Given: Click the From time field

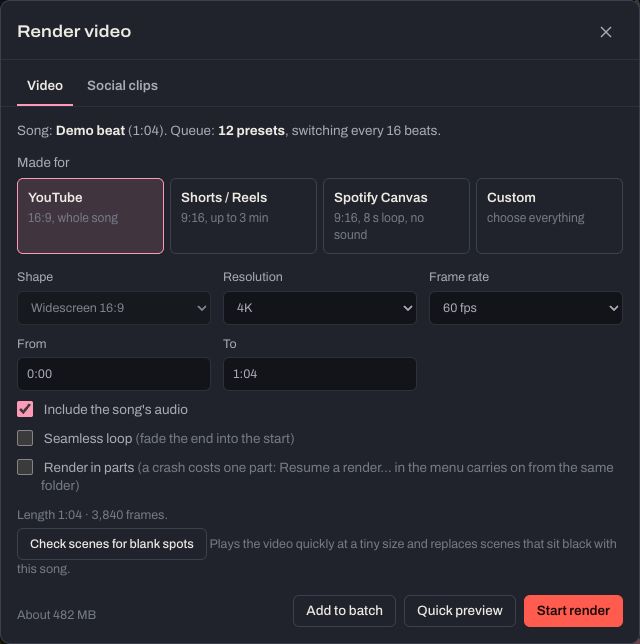Looking at the screenshot, I should pos(114,374).
